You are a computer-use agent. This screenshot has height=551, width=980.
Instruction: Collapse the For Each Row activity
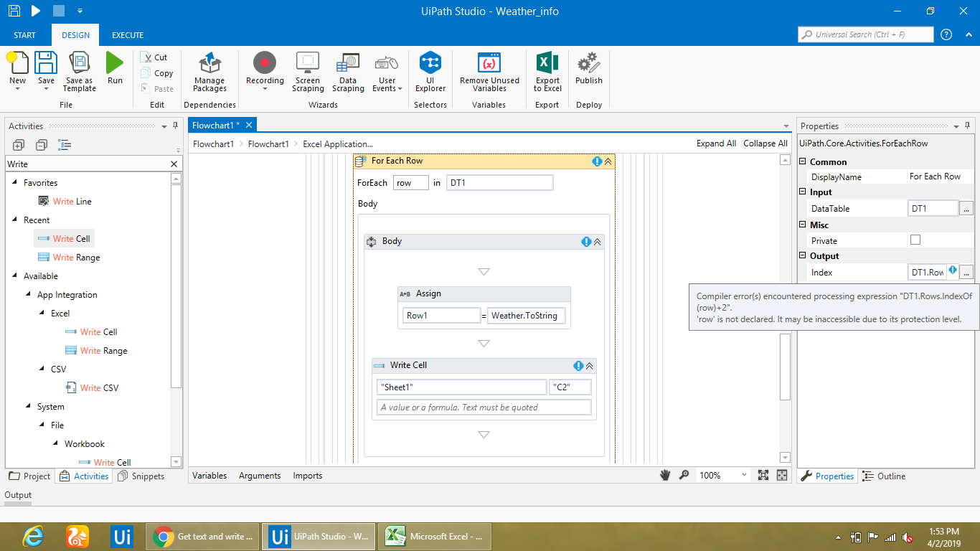(x=608, y=161)
